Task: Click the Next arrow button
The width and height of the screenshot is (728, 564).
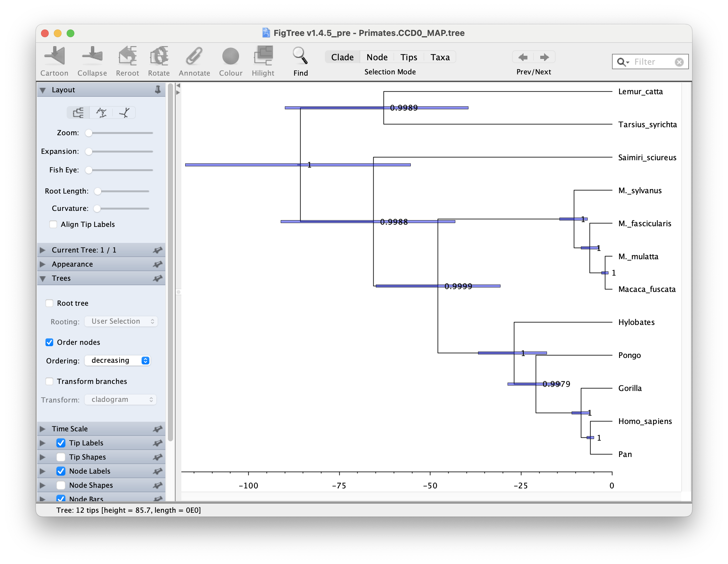Action: tap(544, 57)
